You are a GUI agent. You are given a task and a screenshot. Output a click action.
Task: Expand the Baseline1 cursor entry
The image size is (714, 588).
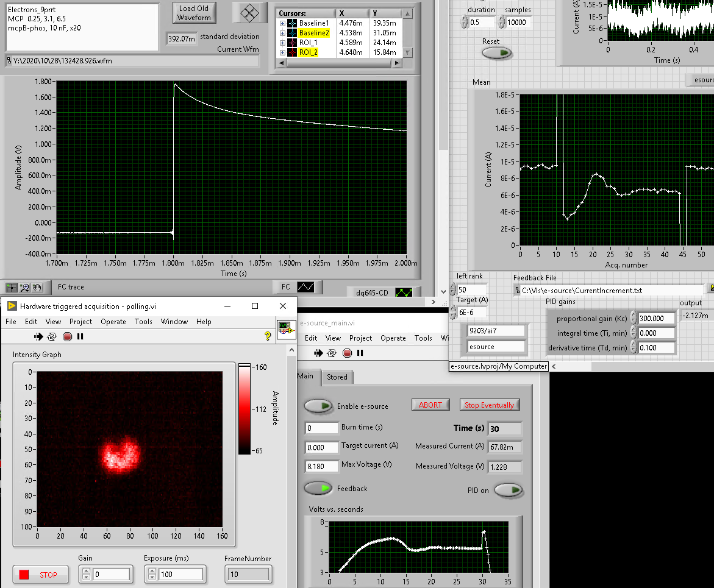282,23
